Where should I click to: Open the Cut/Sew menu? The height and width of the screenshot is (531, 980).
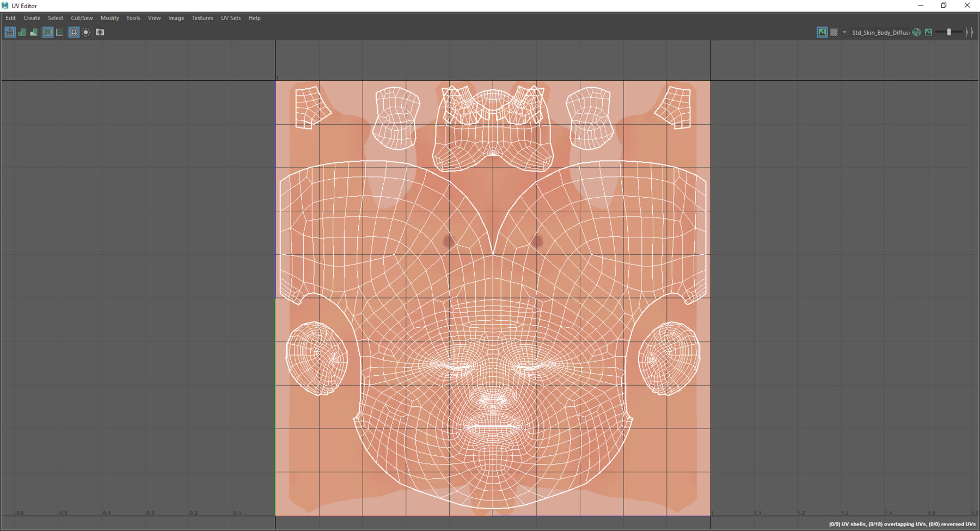point(82,18)
